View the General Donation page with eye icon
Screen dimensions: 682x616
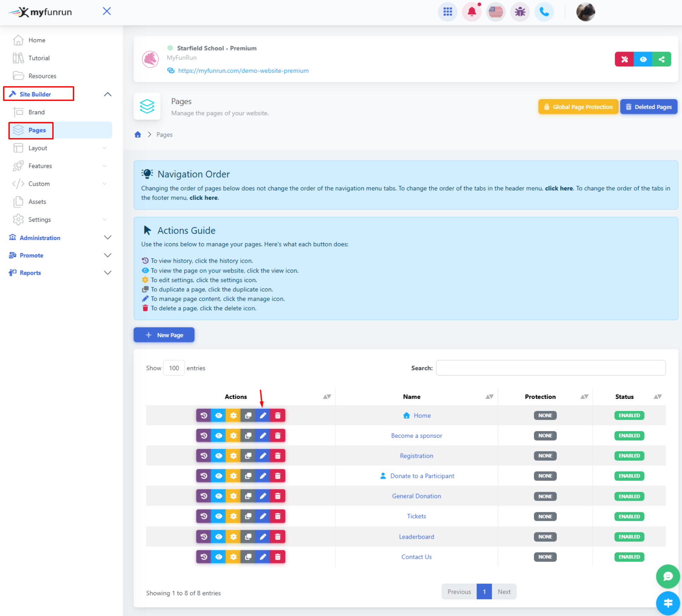pyautogui.click(x=219, y=496)
